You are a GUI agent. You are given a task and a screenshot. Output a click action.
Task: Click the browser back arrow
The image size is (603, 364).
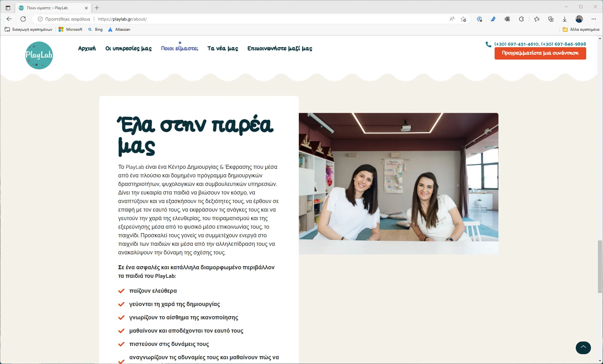9,19
